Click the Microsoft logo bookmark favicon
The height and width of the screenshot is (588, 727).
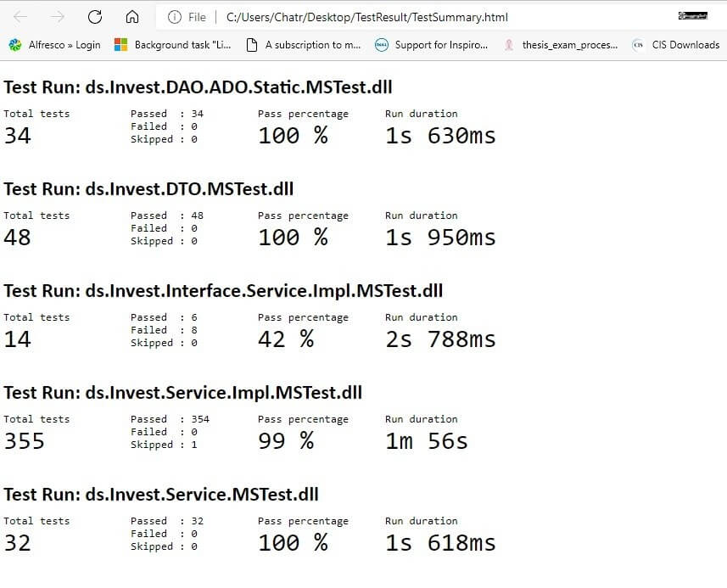coord(120,44)
